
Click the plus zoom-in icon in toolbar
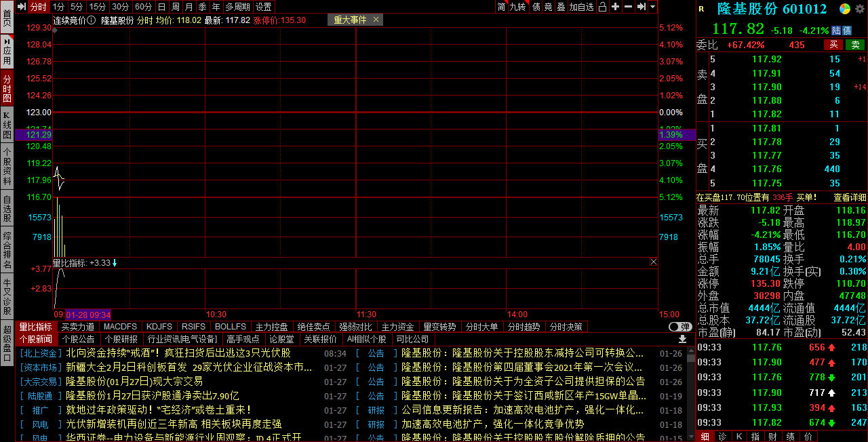click(615, 7)
